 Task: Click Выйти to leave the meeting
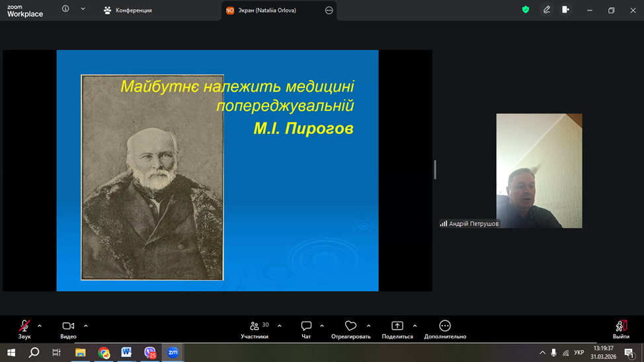pyautogui.click(x=620, y=328)
